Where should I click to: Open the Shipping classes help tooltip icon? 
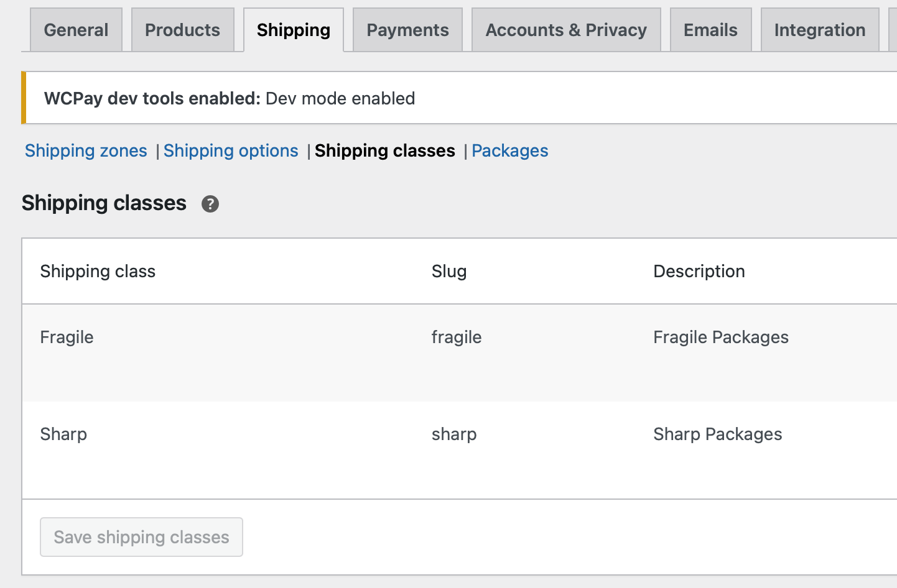210,204
